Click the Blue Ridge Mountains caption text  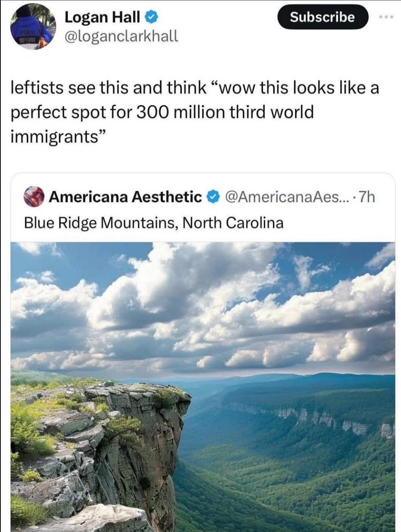coord(154,223)
